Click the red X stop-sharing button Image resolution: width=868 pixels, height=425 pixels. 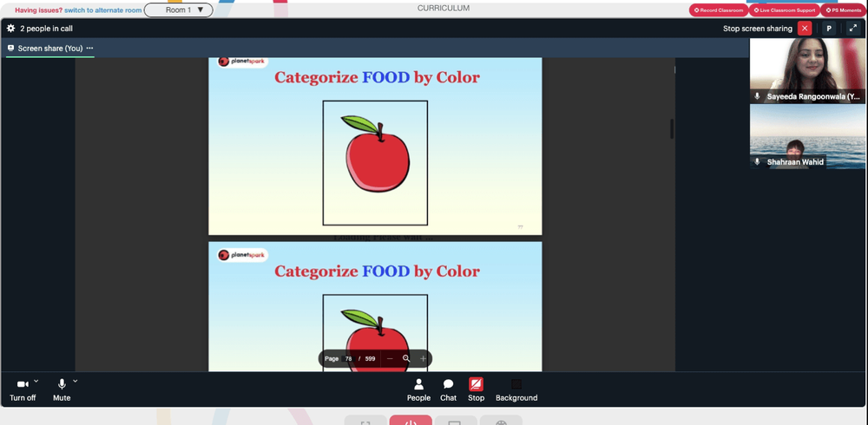(805, 29)
